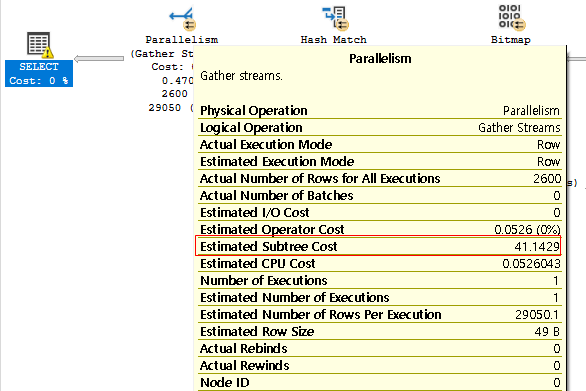The image size is (586, 391).
Task: Click the 'Estimated Execution Mode' row
Action: click(x=380, y=161)
